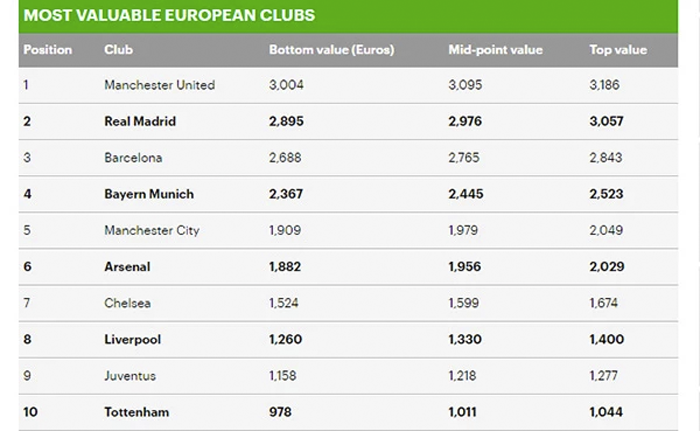Select the Manchester United club name
The image size is (700, 431).
(159, 85)
